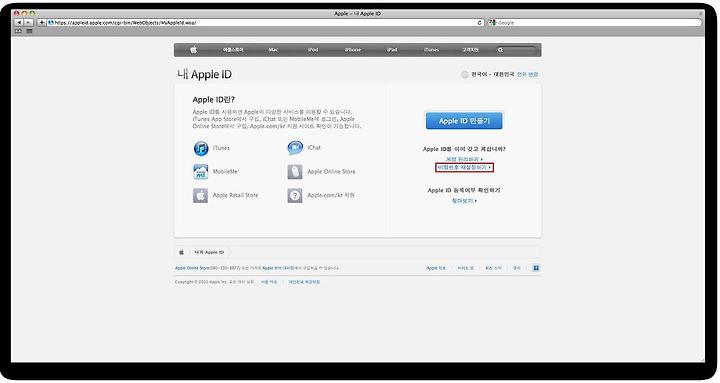Click the change language link at the top right
This screenshot has height=383, width=720.
[x=528, y=74]
